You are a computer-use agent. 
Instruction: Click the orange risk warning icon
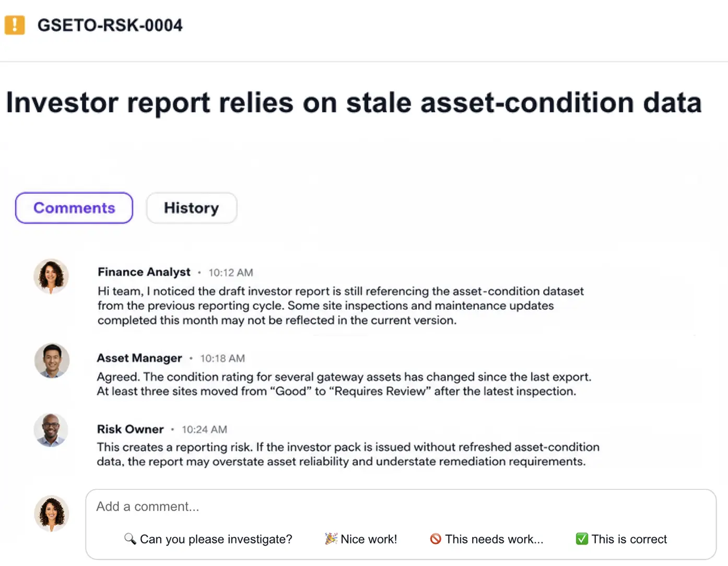15,25
